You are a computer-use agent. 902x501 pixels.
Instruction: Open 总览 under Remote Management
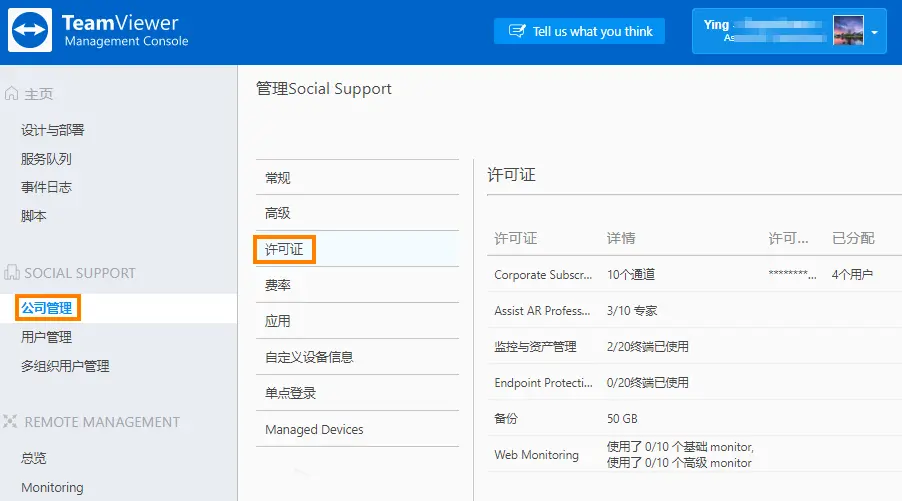point(33,458)
